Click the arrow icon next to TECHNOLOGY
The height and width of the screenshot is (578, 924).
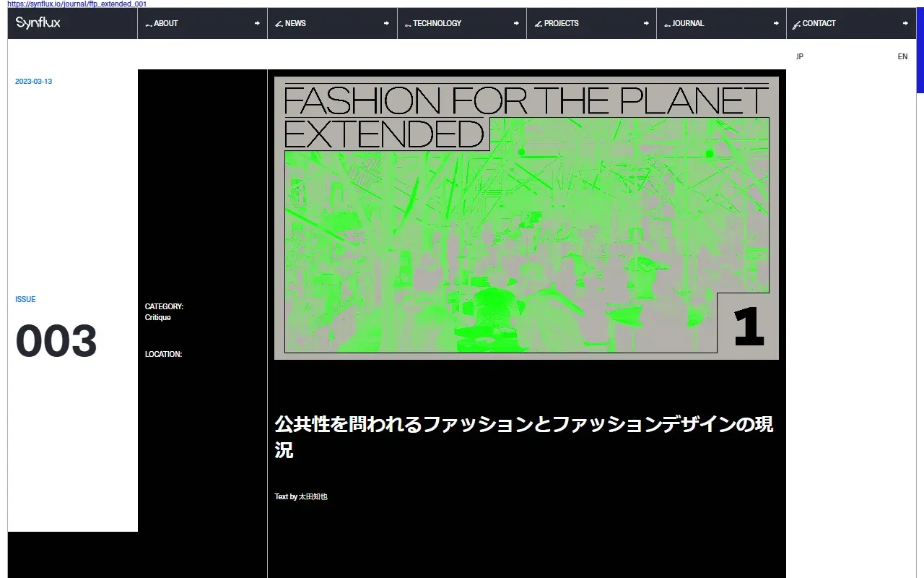point(517,23)
